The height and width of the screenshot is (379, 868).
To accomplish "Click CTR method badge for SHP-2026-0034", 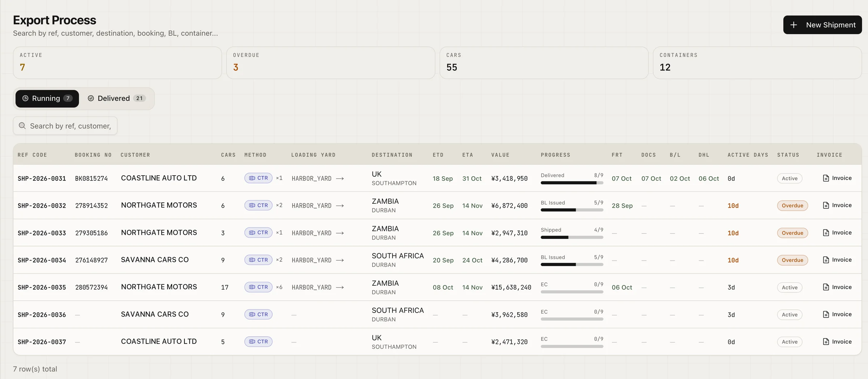I will click(258, 260).
